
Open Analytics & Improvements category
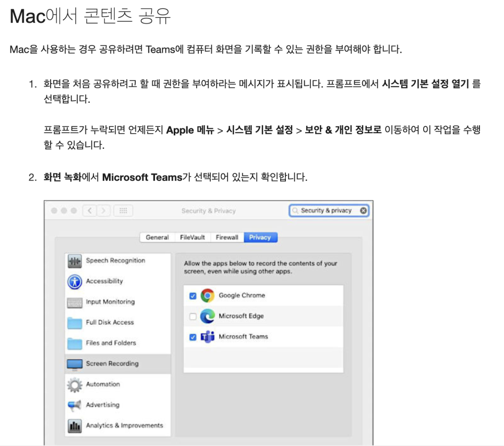pos(117,426)
